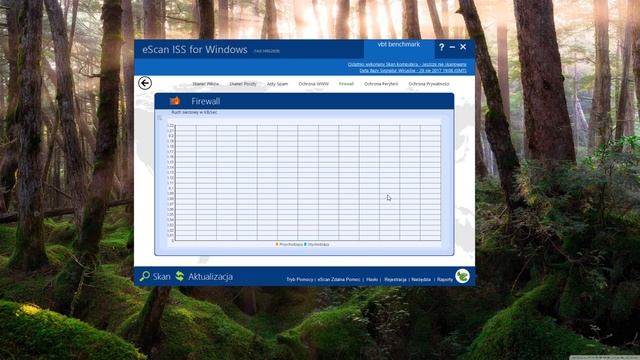Open the Hasło link
This screenshot has width=640, height=360.
click(x=372, y=280)
